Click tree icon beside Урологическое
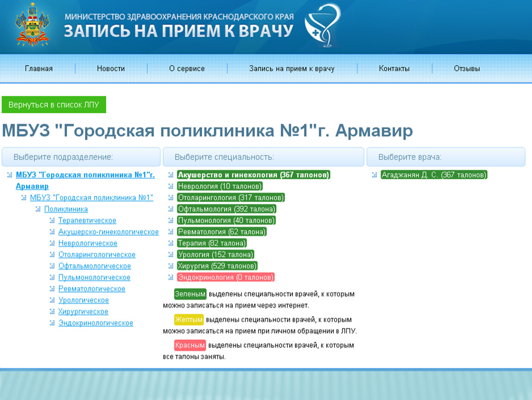This screenshot has width=532, height=400. (x=52, y=300)
